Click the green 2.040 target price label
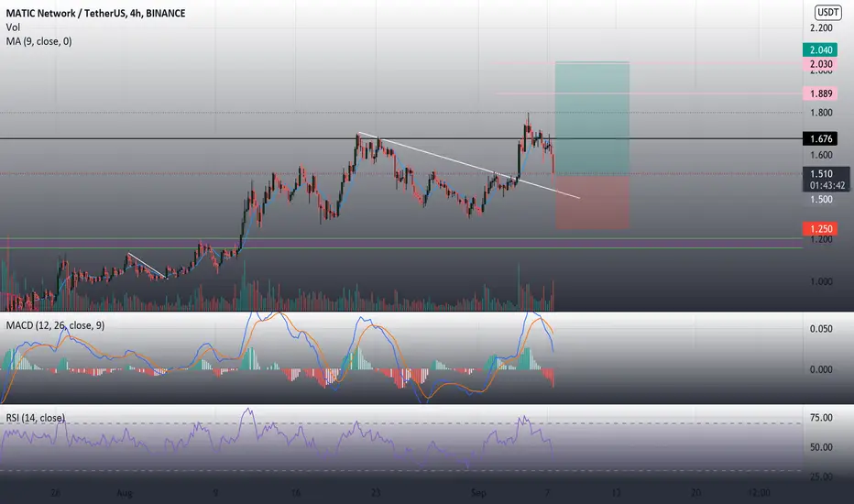This screenshot has width=854, height=504. tap(820, 50)
